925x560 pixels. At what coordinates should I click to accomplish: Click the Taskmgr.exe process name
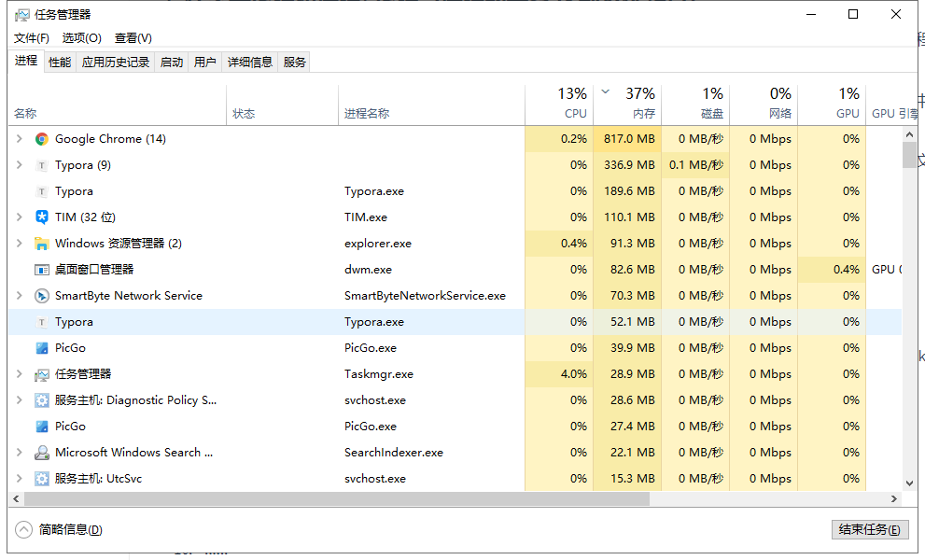pos(379,374)
